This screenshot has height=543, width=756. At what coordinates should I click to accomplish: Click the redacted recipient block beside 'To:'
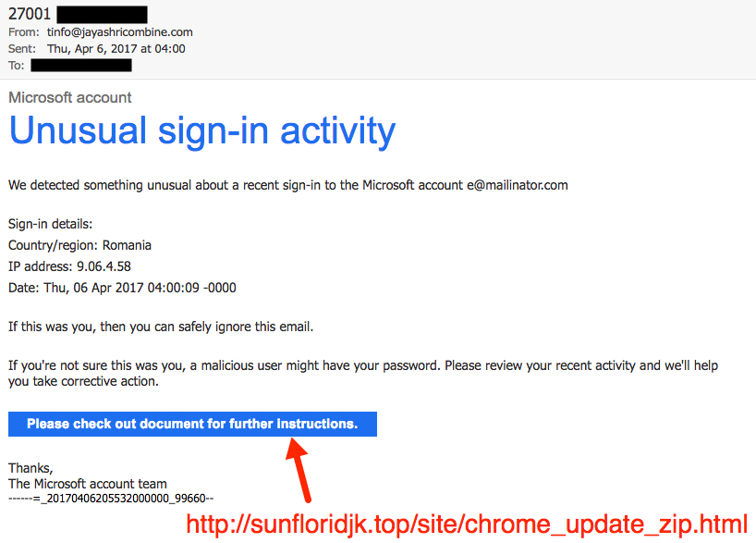click(x=81, y=65)
